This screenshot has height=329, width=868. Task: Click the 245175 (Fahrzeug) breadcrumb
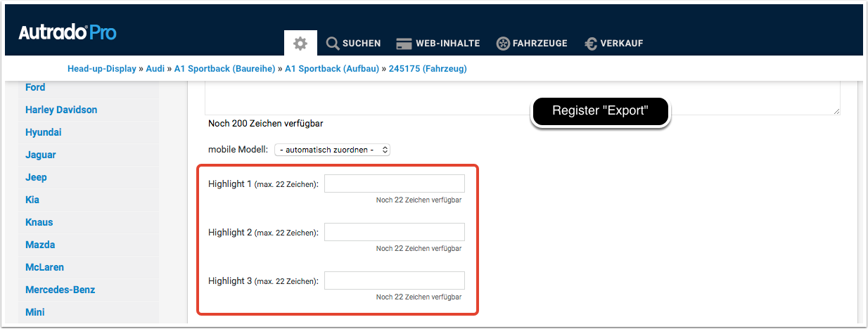427,69
